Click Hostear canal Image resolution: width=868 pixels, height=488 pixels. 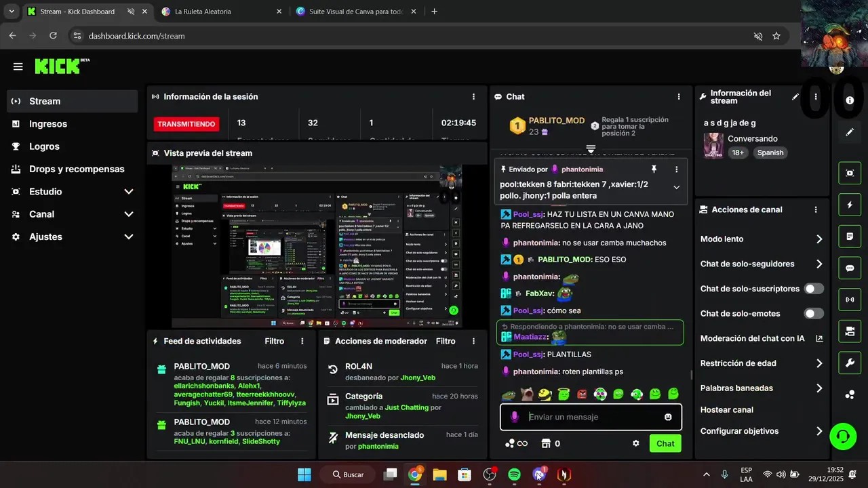tap(727, 410)
